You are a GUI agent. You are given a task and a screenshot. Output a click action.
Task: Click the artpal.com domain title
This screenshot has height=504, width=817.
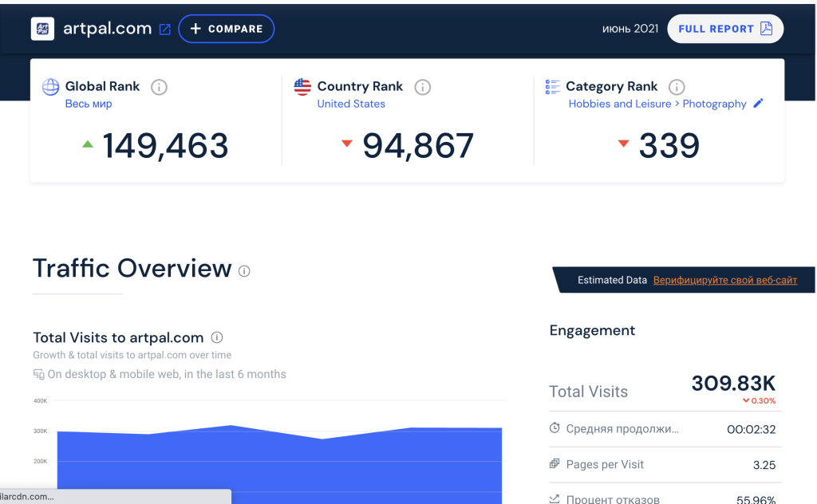click(x=108, y=28)
